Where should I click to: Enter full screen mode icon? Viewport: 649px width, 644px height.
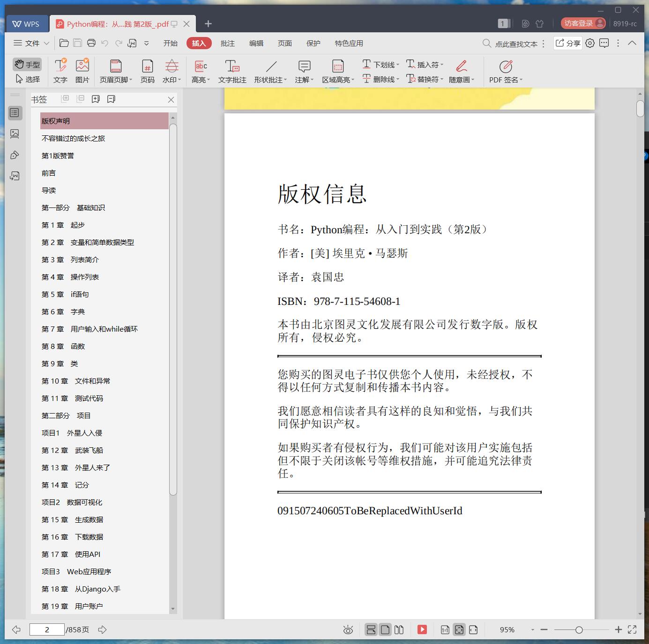click(632, 629)
